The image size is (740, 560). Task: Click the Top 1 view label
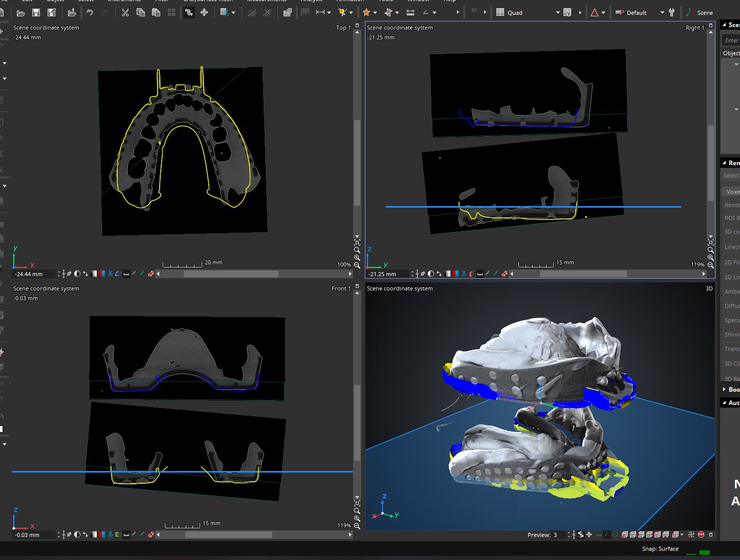coord(343,28)
